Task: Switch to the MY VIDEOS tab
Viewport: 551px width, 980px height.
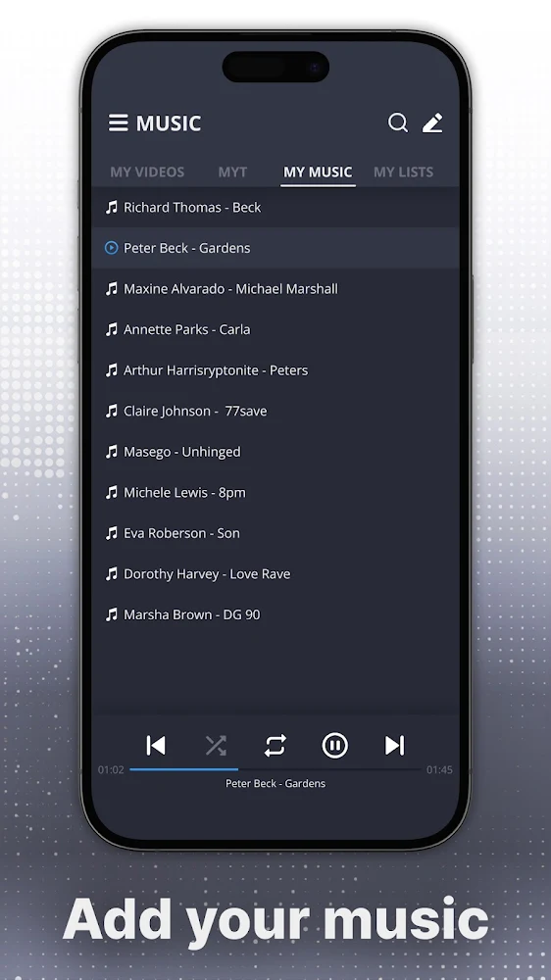Action: point(147,171)
